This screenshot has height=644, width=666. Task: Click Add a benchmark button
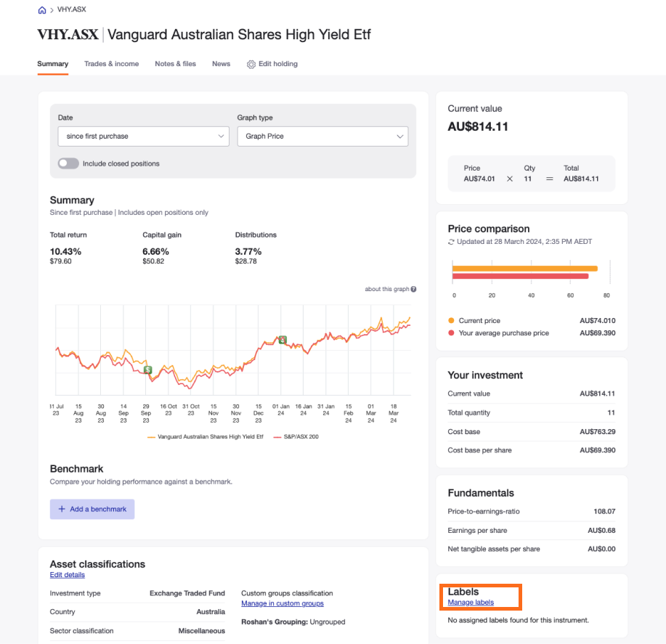(x=92, y=509)
